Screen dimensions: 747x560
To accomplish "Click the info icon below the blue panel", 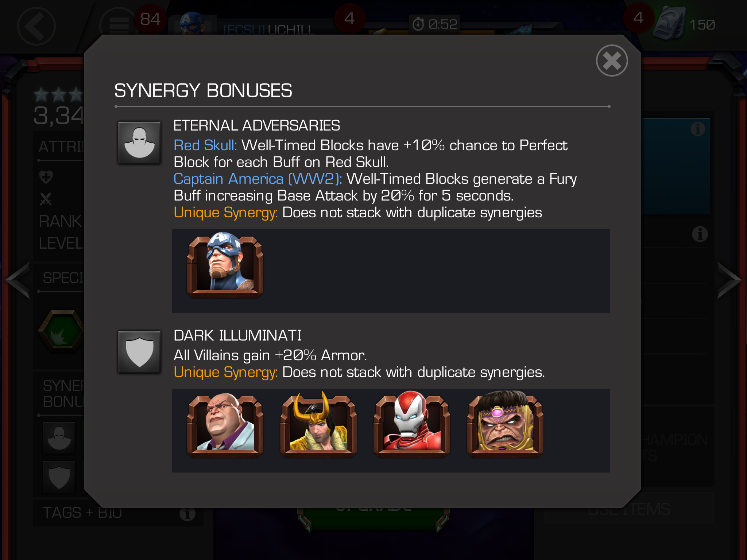I will [700, 234].
